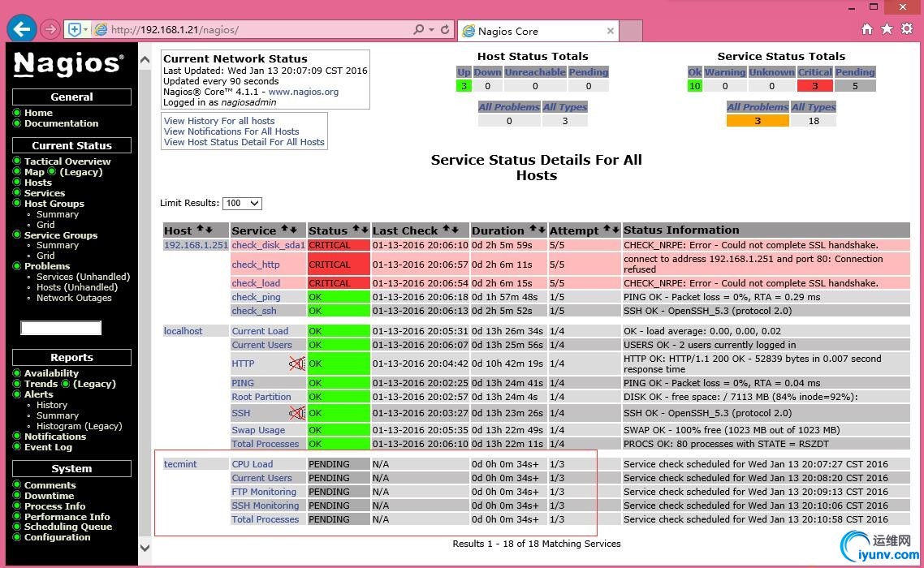This screenshot has width=924, height=568.
Task: Sort Service column ascending with up arrow
Action: click(x=285, y=229)
